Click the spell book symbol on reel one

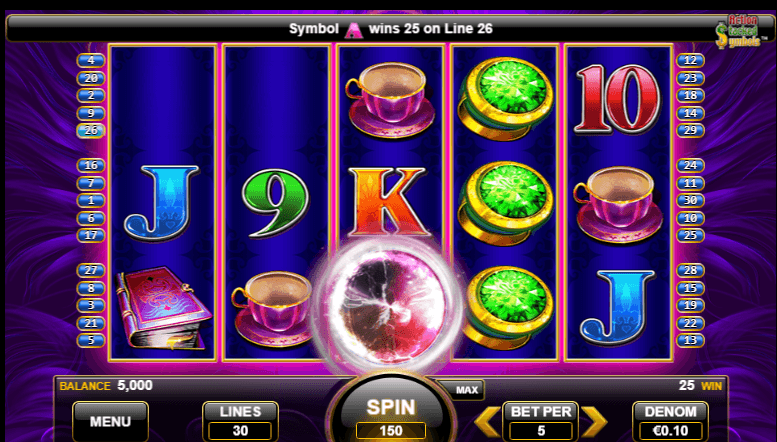(x=164, y=308)
